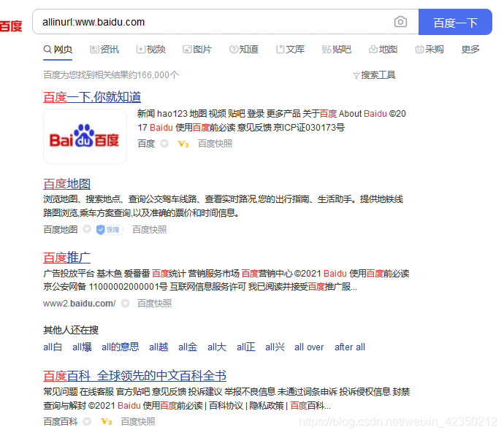Open the 百度推广 result link
Viewport: 504px width, 435px height.
pos(67,258)
